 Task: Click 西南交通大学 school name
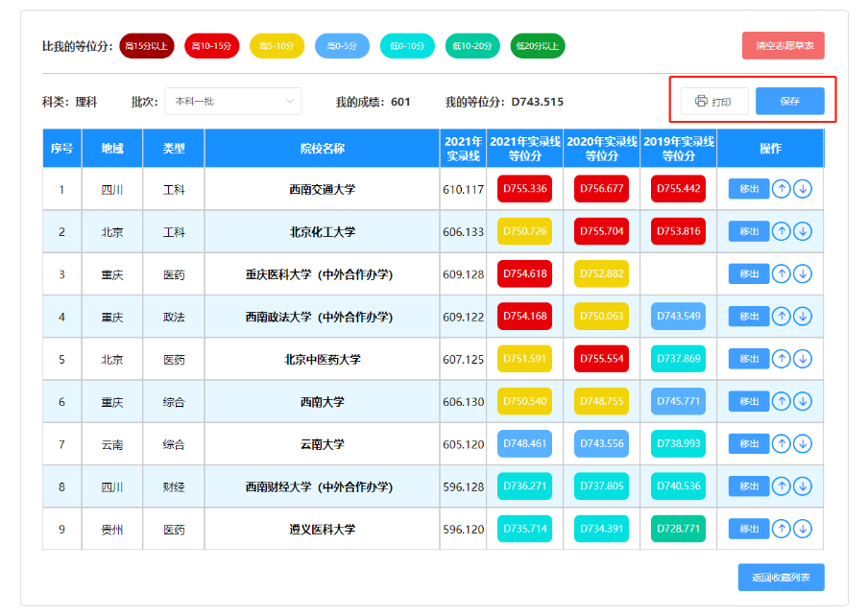coord(323,190)
